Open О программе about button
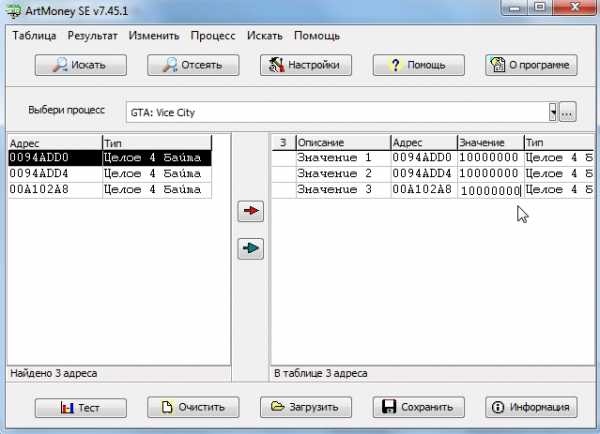Image resolution: width=600 pixels, height=434 pixels. click(x=531, y=65)
